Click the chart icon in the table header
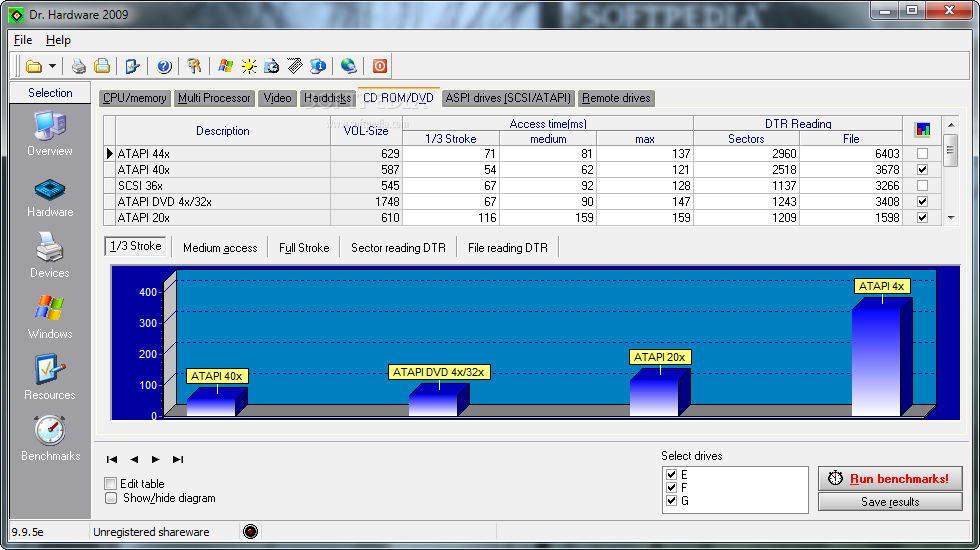This screenshot has width=980, height=550. tap(922, 130)
